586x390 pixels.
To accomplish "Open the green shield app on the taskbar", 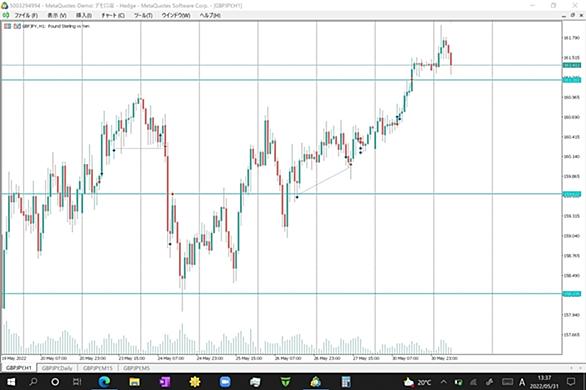I will point(286,382).
